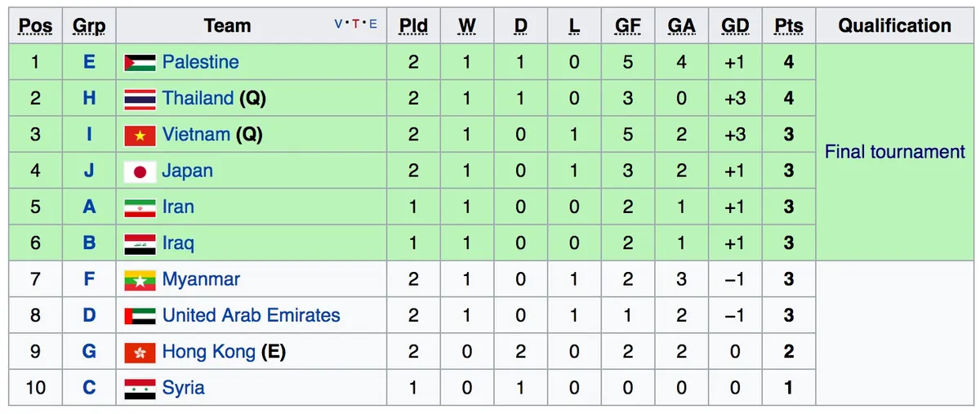Click the Iraq flag icon
The image size is (980, 414).
click(x=140, y=243)
